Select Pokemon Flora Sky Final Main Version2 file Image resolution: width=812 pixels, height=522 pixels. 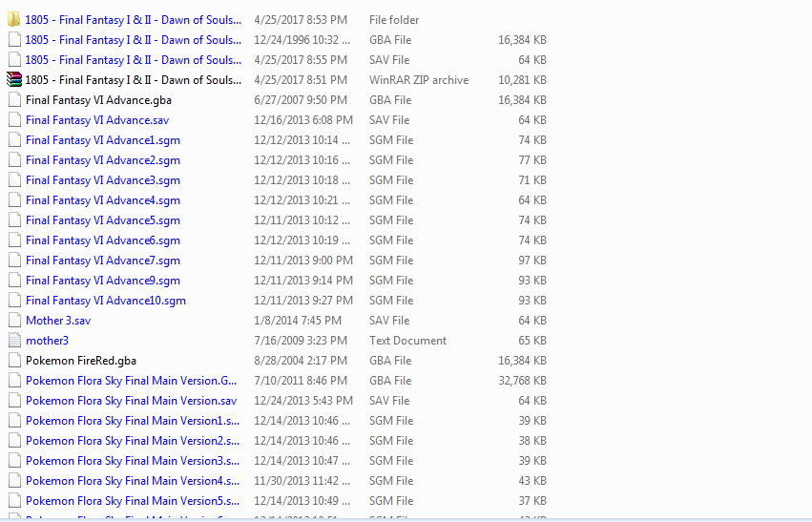tap(133, 441)
